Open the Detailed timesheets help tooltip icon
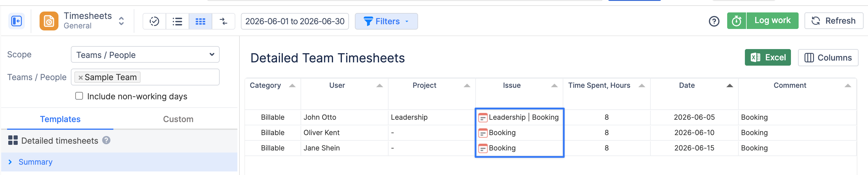 click(x=107, y=140)
